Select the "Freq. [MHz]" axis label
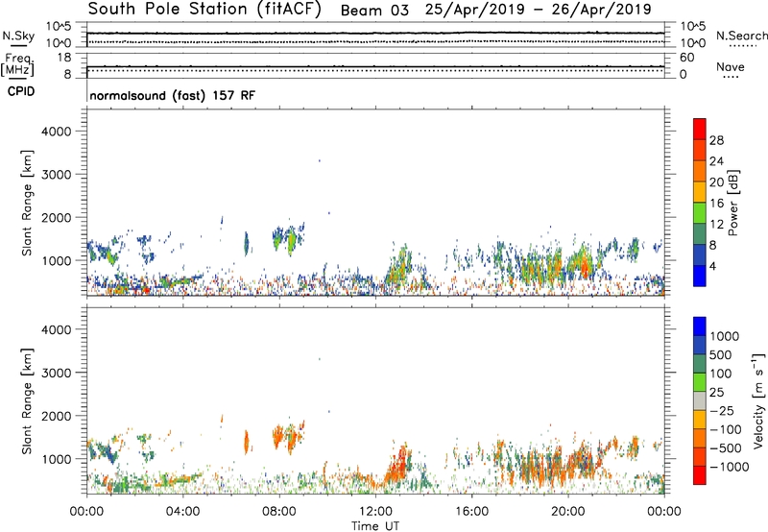This screenshot has height=532, width=768. [17, 65]
